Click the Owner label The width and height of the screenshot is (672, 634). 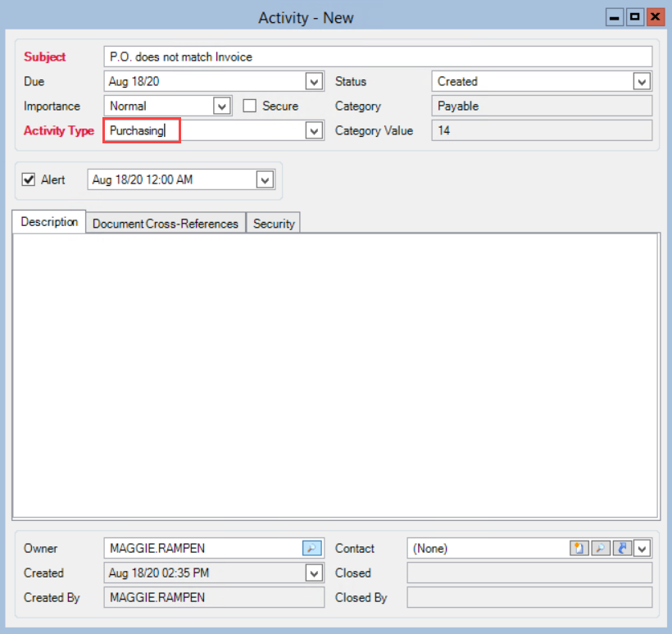40,548
